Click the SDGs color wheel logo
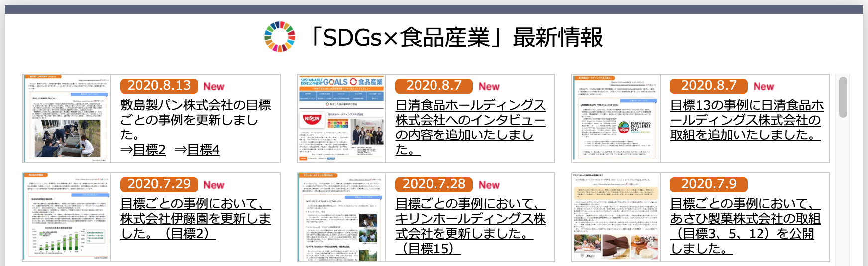 pos(279,37)
